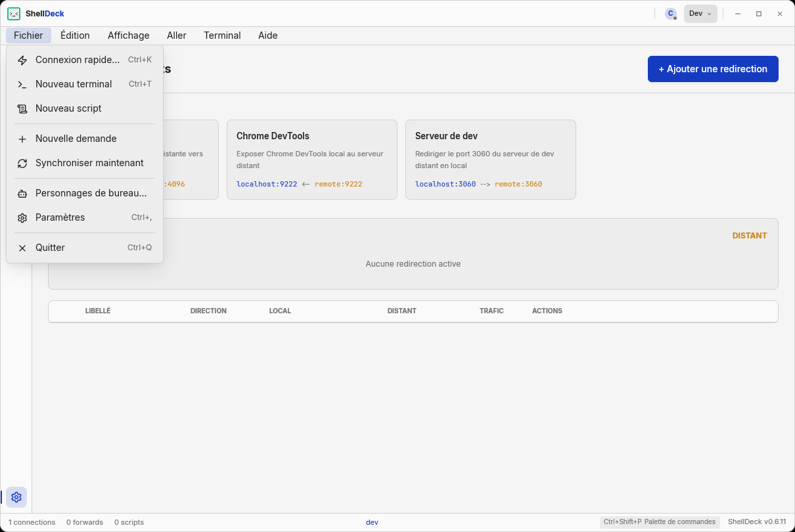This screenshot has width=795, height=532.
Task: Click the robot icon beside Personnages de bureau
Action: tap(22, 193)
